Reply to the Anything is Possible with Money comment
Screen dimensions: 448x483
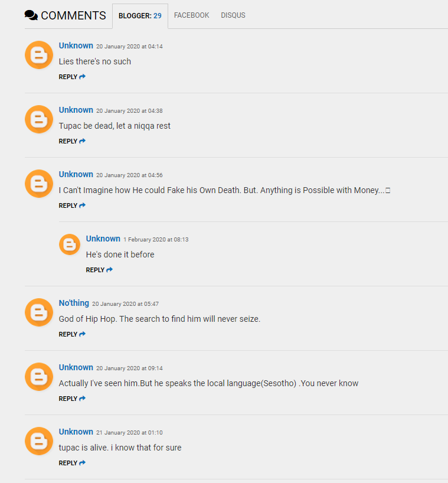(x=72, y=205)
